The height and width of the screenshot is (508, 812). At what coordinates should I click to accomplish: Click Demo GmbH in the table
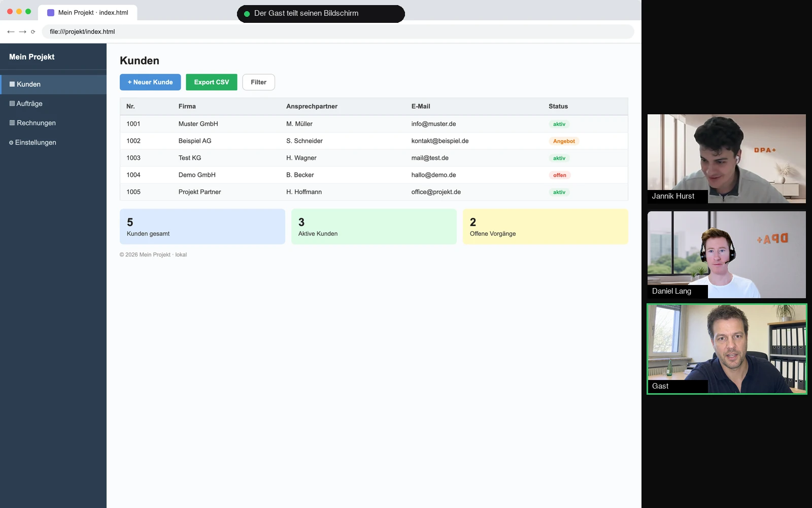[197, 175]
